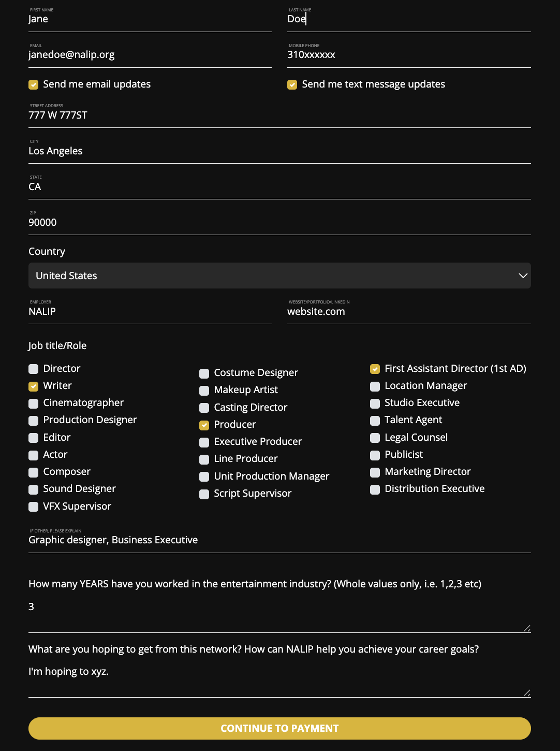Uncheck the Send me email updates checkbox

tap(34, 84)
